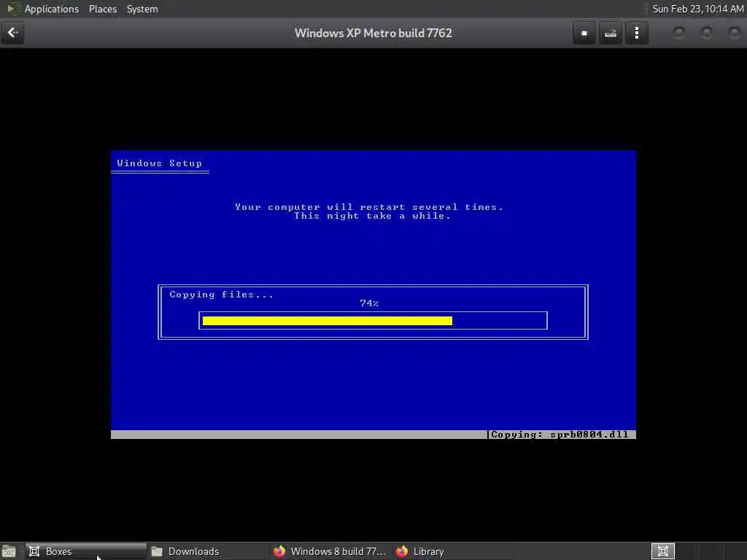This screenshot has height=560, width=747.
Task: Go back using the Boxes back arrow
Action: [x=12, y=33]
